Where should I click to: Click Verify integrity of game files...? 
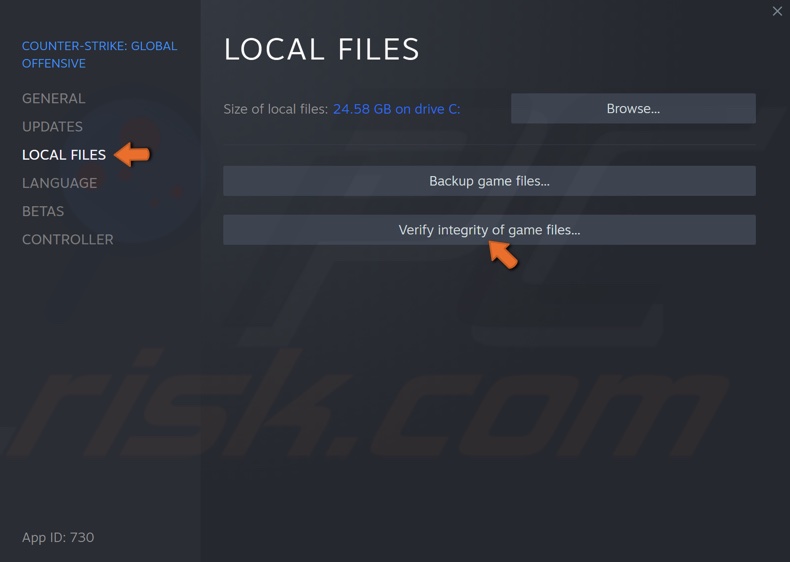[x=489, y=230]
